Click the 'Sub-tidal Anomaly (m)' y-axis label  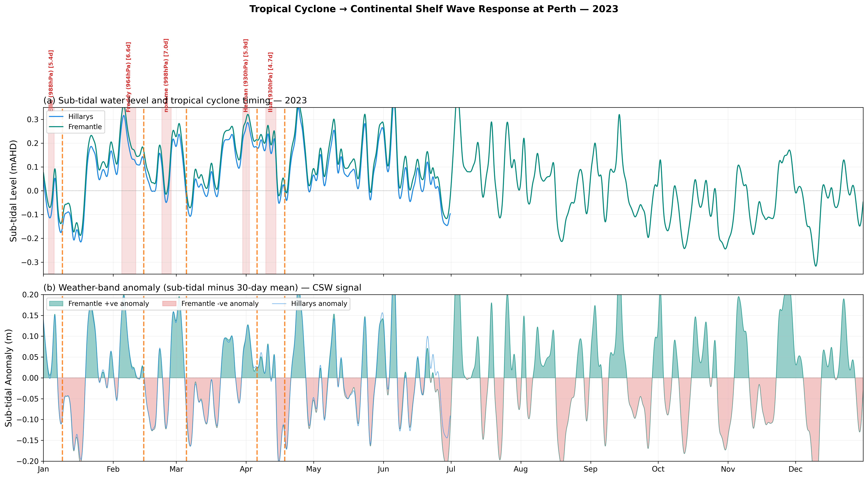8,378
